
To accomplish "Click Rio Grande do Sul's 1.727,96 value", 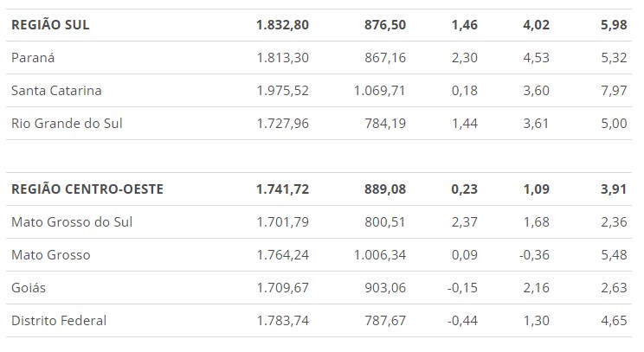I will tap(282, 124).
